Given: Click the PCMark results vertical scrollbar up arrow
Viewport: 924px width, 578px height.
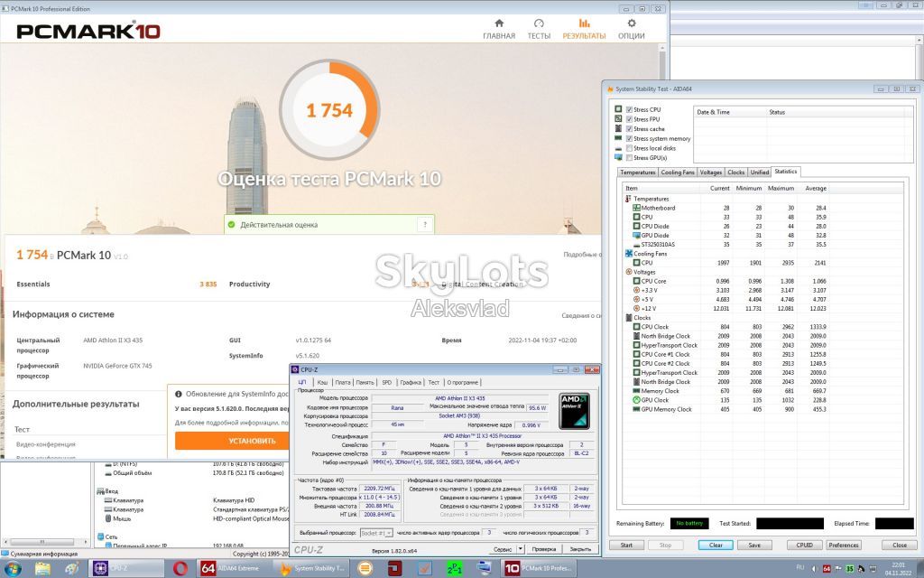Looking at the screenshot, I should pyautogui.click(x=662, y=51).
